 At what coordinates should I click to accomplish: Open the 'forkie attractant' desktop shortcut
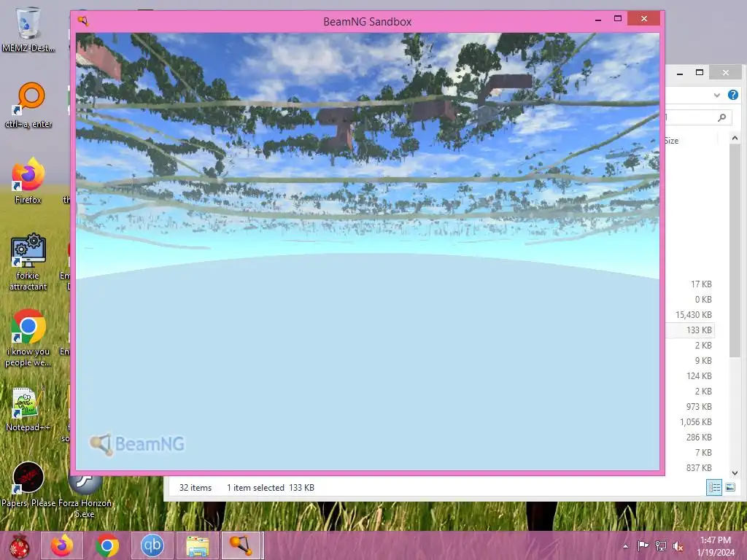[28, 262]
